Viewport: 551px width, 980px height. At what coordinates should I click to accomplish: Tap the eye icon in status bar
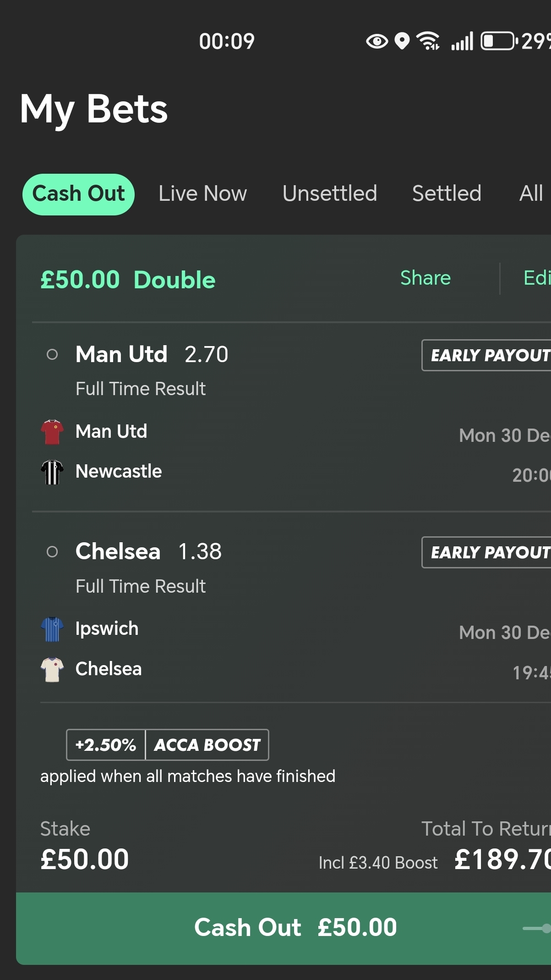coord(377,42)
